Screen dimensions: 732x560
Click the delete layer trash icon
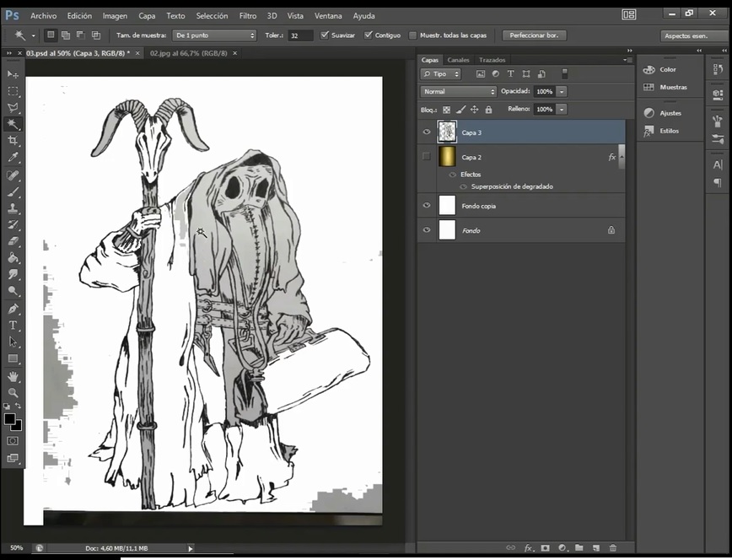pyautogui.click(x=613, y=548)
